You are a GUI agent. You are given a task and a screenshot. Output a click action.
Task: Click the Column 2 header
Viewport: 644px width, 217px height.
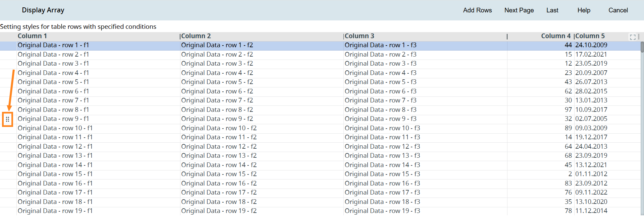click(196, 36)
